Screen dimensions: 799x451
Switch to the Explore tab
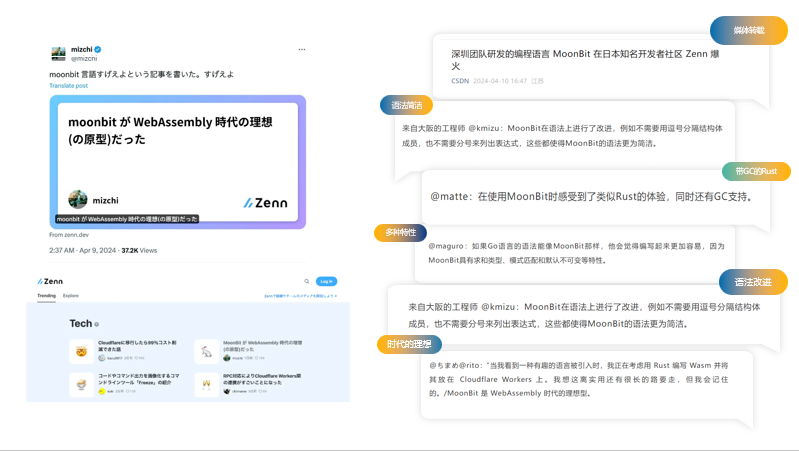71,297
